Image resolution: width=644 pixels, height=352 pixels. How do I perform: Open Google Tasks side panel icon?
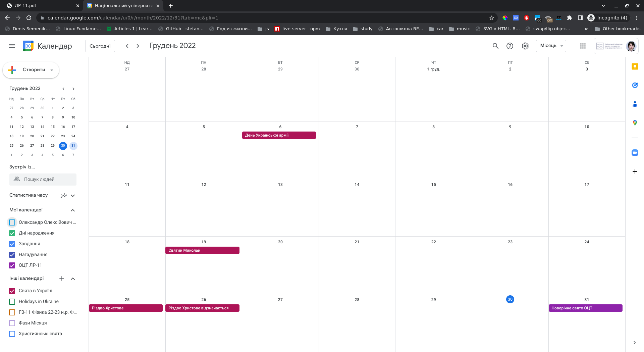point(635,85)
